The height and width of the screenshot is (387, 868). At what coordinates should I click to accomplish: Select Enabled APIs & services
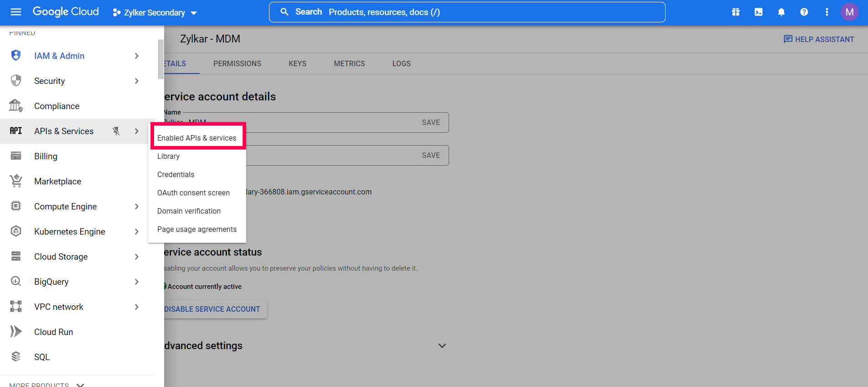pyautogui.click(x=197, y=138)
